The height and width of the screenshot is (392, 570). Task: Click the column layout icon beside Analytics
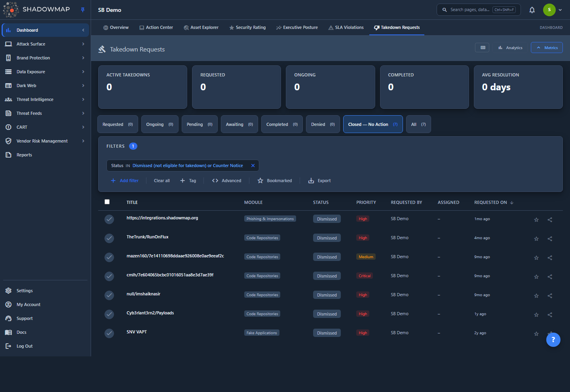[x=483, y=48]
